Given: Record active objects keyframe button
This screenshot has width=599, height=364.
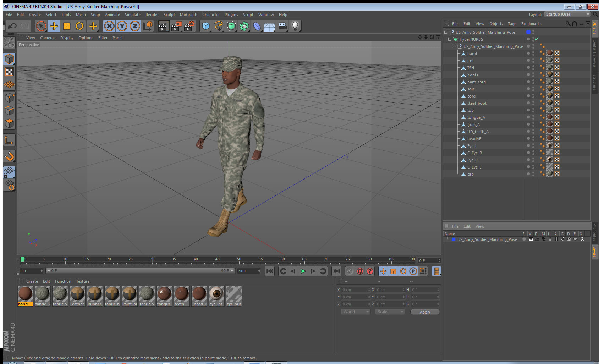Looking at the screenshot, I should (x=350, y=271).
